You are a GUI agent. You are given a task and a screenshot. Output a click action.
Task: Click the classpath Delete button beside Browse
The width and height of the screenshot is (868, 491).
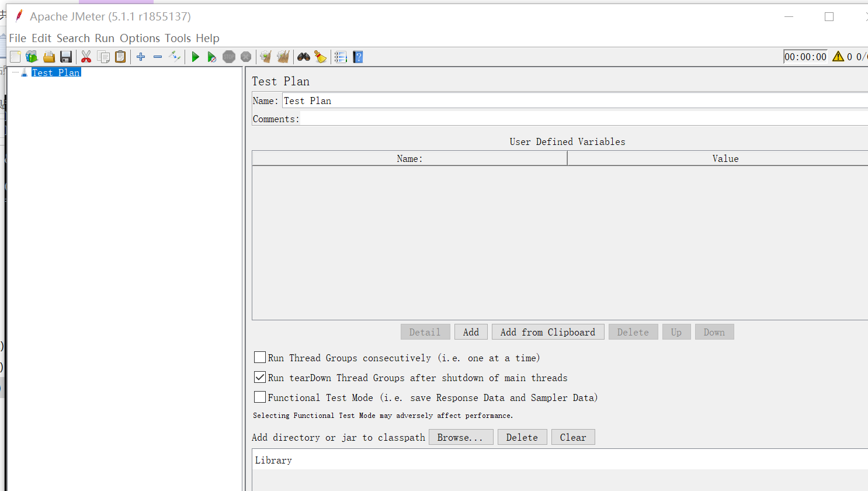(522, 437)
